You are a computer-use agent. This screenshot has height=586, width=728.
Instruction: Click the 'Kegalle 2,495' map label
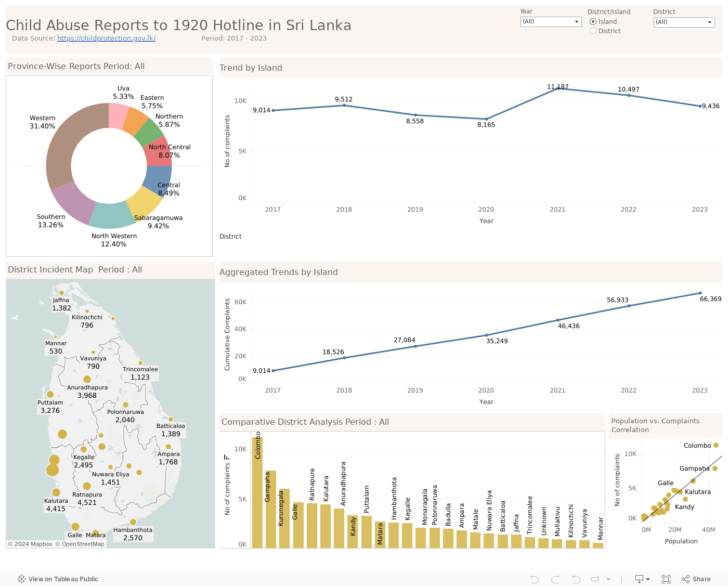84,461
